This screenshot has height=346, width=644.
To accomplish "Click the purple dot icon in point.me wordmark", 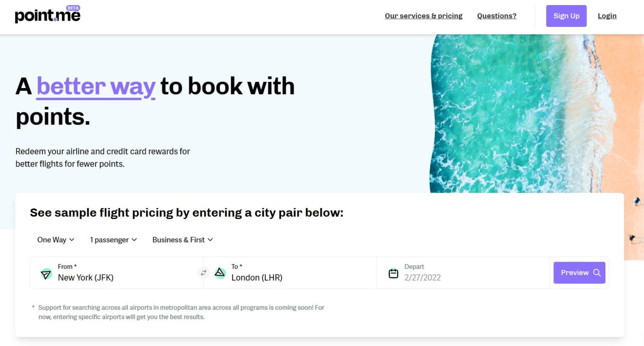I will [55, 18].
